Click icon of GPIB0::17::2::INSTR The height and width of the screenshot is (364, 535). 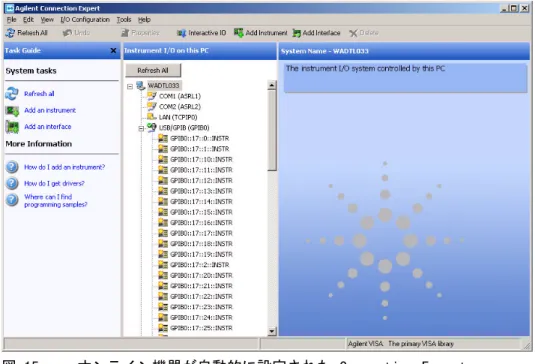[x=163, y=265]
